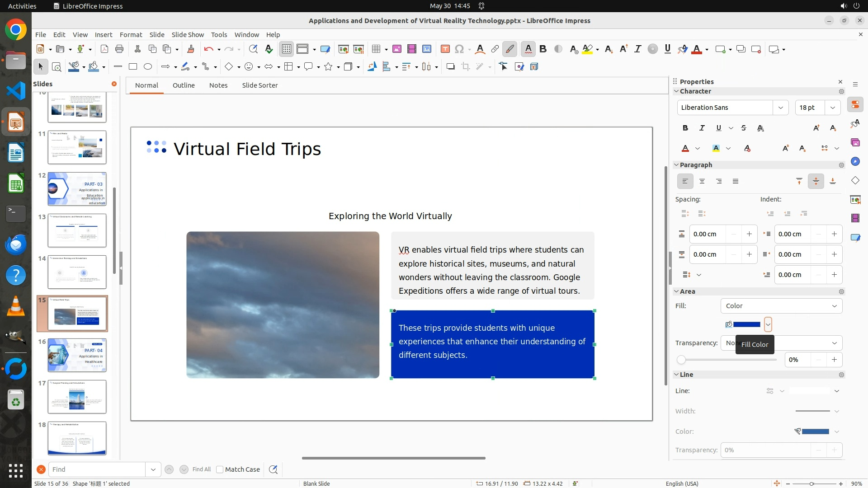The height and width of the screenshot is (488, 868).
Task: Open the Fill type Color dropdown
Action: [781, 306]
